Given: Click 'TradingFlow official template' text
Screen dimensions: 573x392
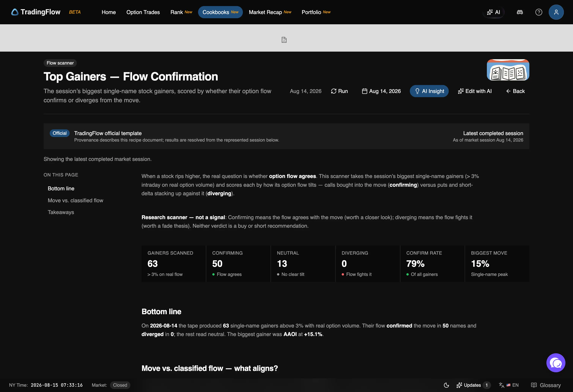Looking at the screenshot, I should point(108,133).
